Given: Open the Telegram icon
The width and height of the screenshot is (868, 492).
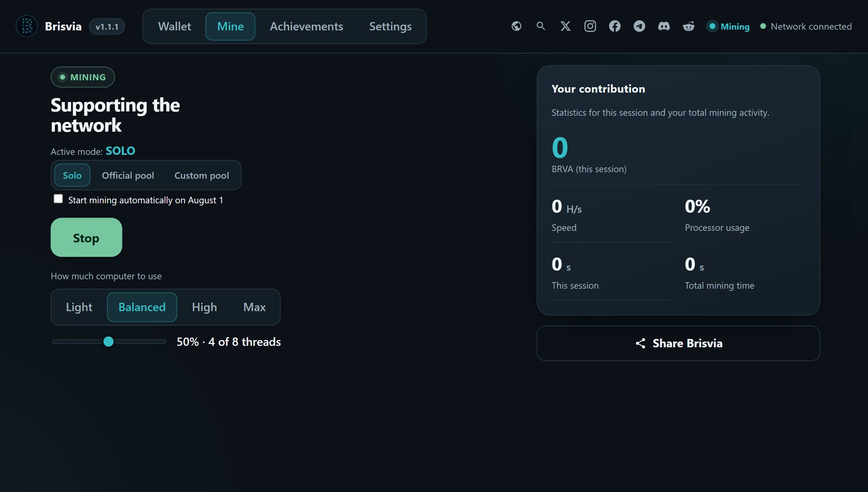Looking at the screenshot, I should 639,26.
